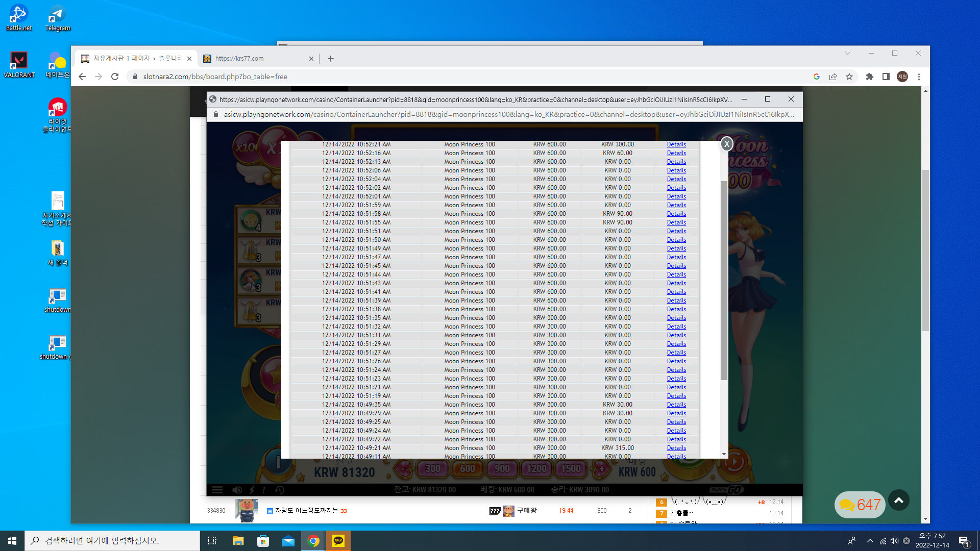Open Telegram desktop shortcut
The width and height of the screenshot is (980, 551).
(x=58, y=18)
